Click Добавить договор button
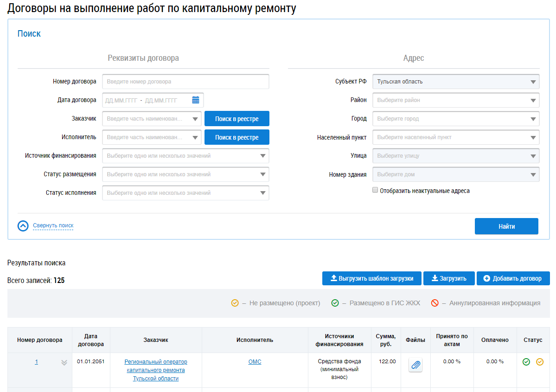Image resolution: width=556 pixels, height=392 pixels. (x=513, y=278)
